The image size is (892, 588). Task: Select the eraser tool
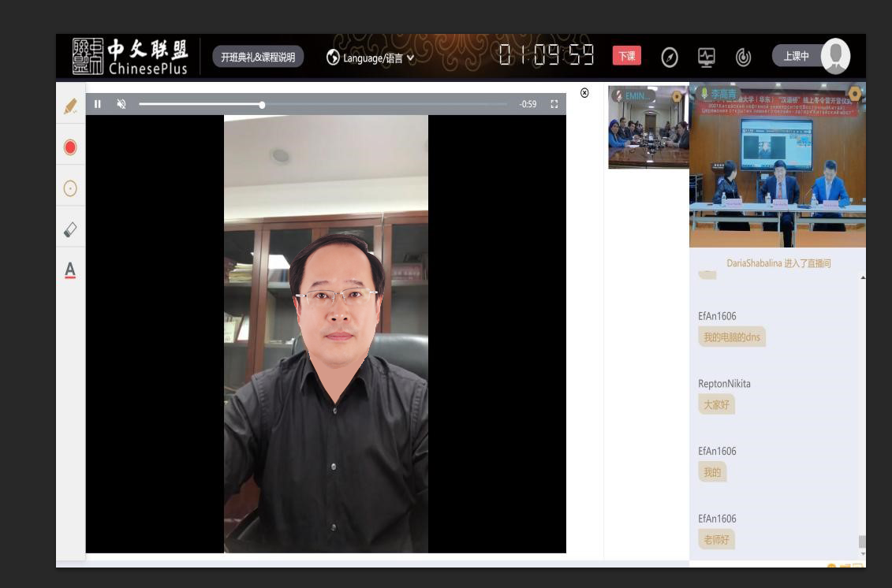pyautogui.click(x=70, y=229)
